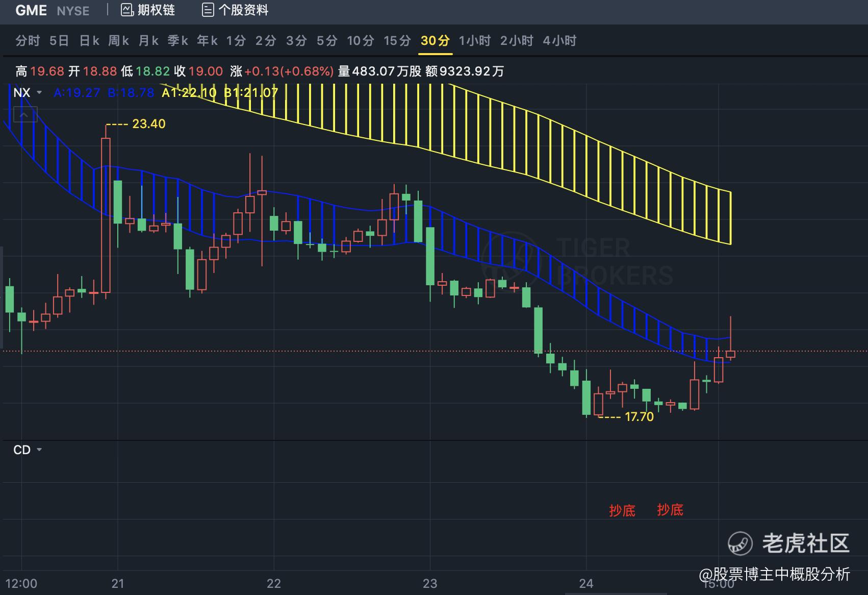
Task: Select the 1小时 hourly timeframe
Action: pyautogui.click(x=474, y=41)
